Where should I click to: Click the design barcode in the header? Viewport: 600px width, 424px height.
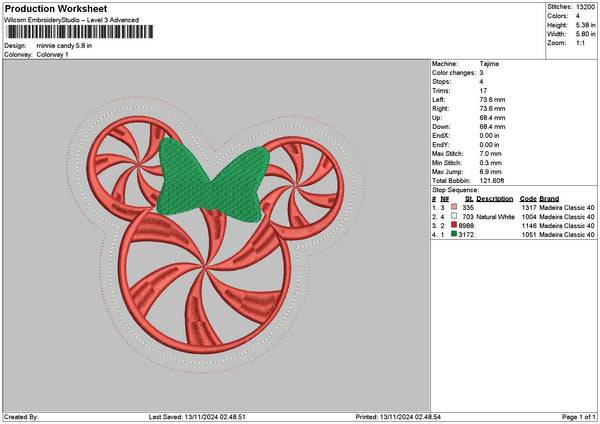point(80,32)
